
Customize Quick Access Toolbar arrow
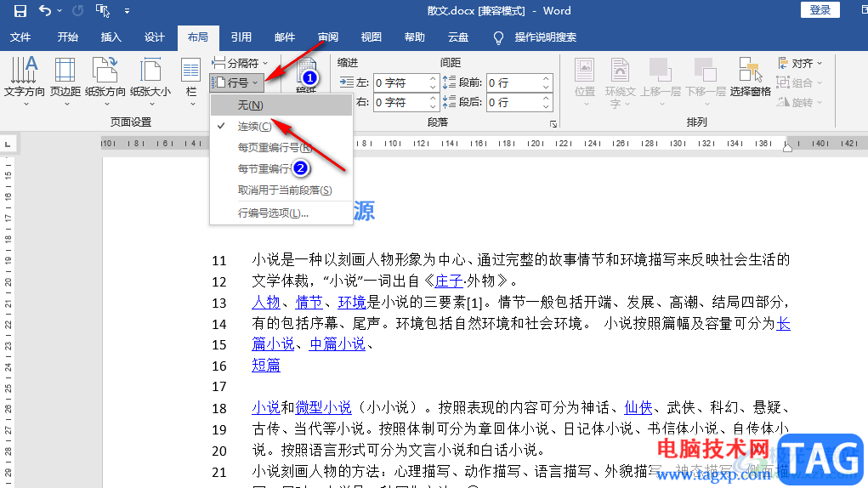pyautogui.click(x=127, y=10)
